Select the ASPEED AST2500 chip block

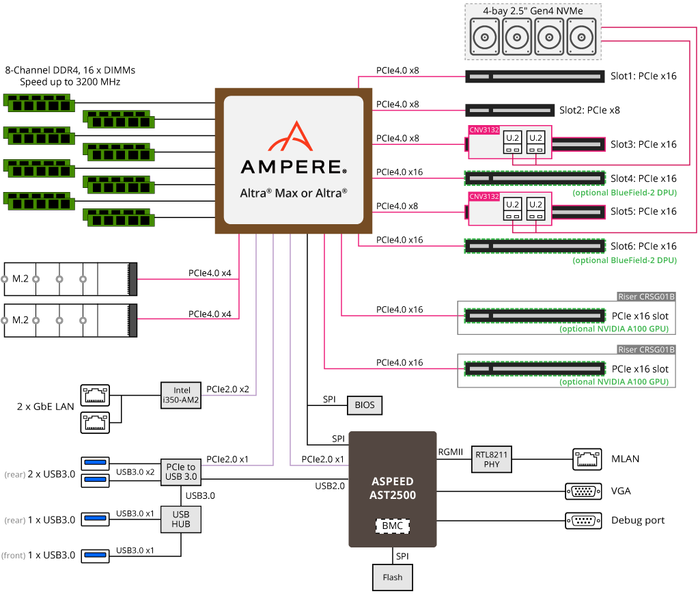(392, 488)
